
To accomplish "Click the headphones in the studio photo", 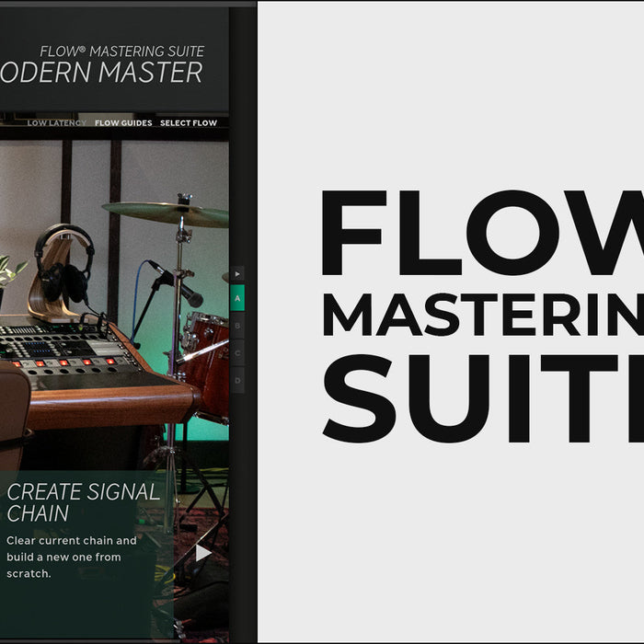I will [x=63, y=262].
